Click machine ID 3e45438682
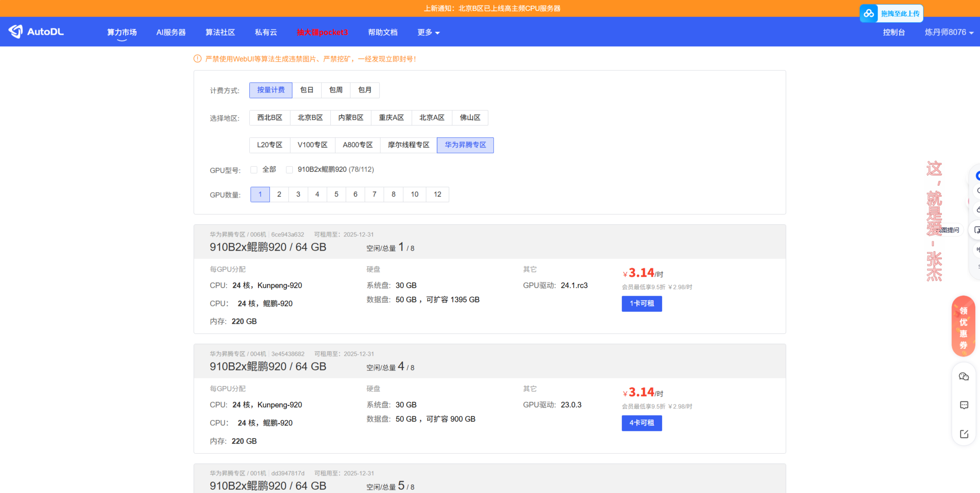Screen dimensions: 980x493 [288, 354]
